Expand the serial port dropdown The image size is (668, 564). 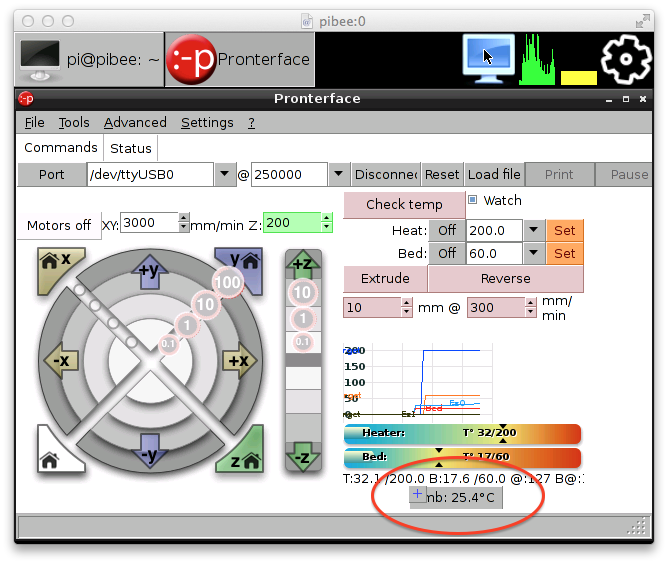tap(225, 174)
